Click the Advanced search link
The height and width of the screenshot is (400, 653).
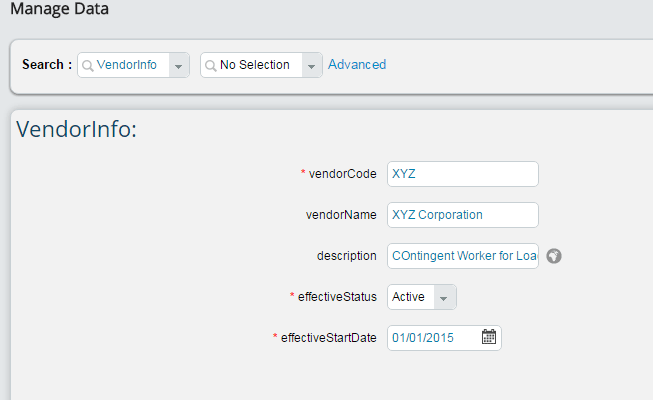coord(357,65)
